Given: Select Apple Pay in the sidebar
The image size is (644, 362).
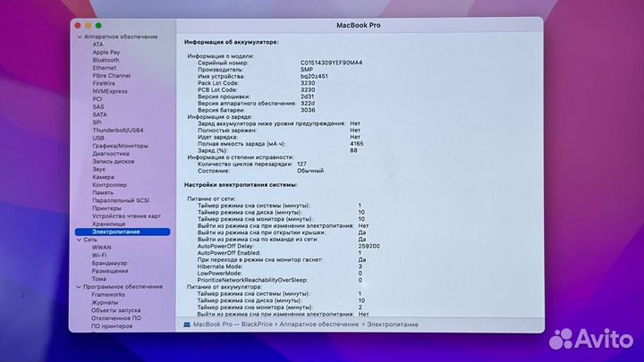Looking at the screenshot, I should coord(106,52).
